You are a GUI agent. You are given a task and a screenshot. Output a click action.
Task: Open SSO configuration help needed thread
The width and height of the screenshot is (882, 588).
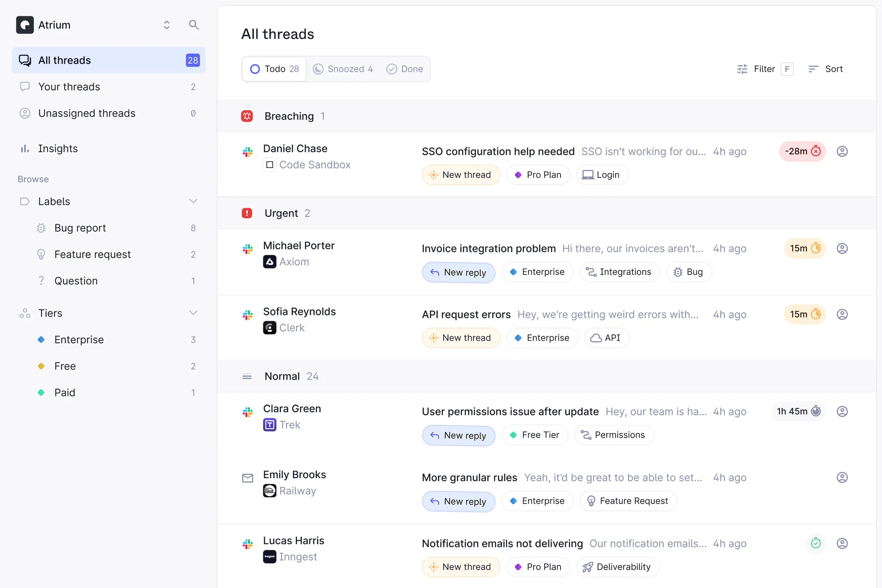[x=498, y=151]
